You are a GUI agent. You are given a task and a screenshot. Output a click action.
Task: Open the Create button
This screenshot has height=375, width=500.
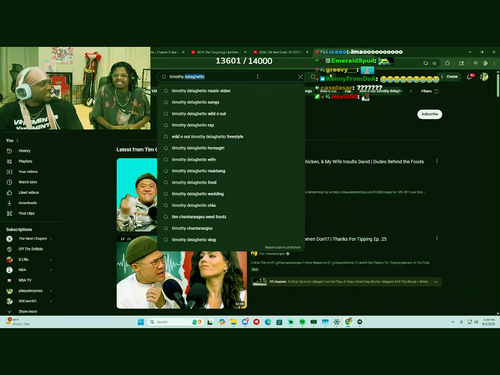(x=450, y=77)
